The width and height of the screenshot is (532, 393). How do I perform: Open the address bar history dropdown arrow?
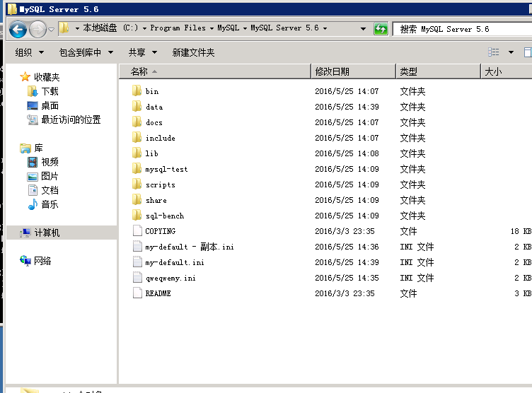[363, 29]
